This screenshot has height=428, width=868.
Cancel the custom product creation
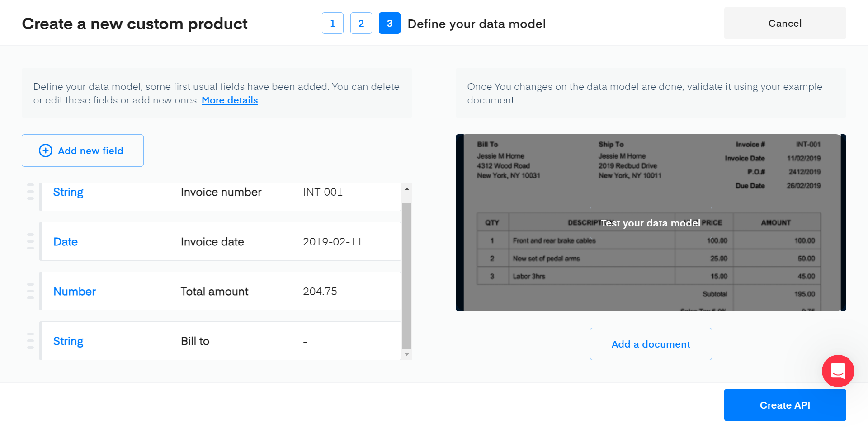coord(785,23)
